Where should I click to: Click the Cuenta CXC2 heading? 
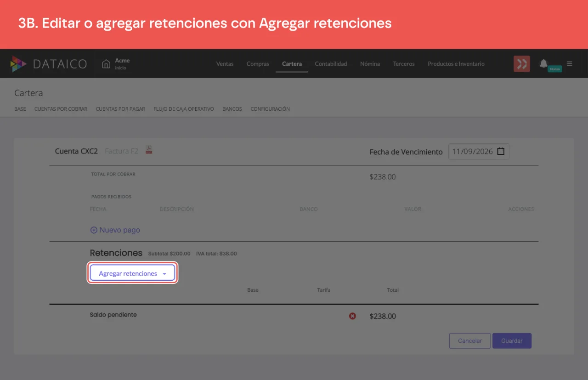(x=76, y=151)
